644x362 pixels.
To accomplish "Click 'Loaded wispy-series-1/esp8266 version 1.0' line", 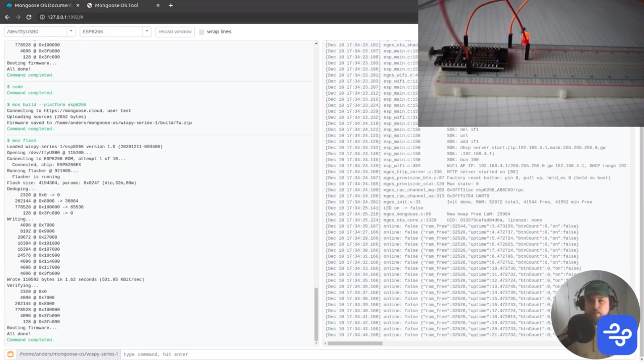I will tap(85, 147).
